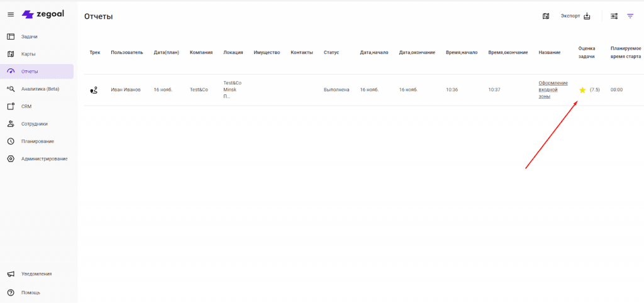The width and height of the screenshot is (644, 303).
Task: Open Уведомления notifications
Action: pos(36,274)
